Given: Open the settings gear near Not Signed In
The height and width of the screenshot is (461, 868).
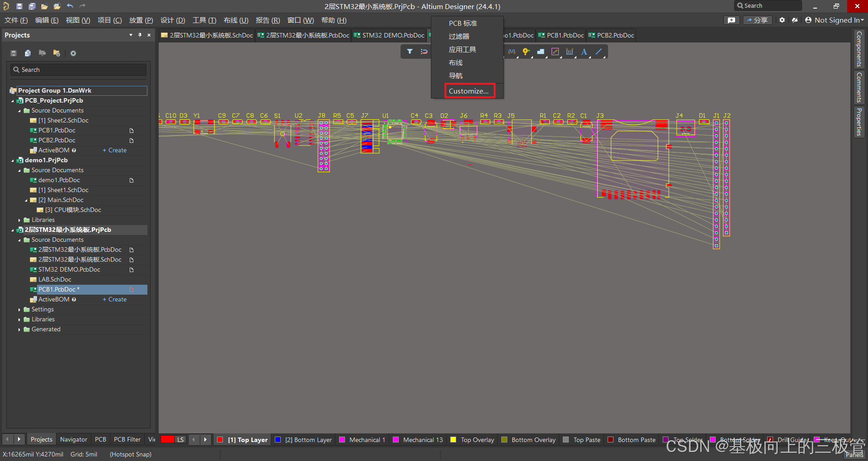Looking at the screenshot, I should [782, 20].
